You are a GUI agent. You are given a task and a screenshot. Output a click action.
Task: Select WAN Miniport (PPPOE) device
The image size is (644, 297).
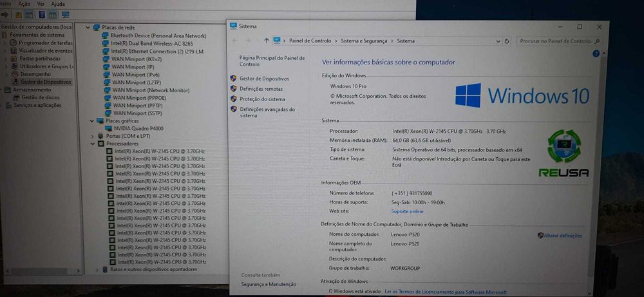(x=138, y=98)
